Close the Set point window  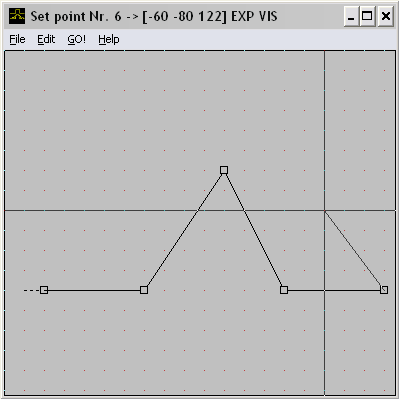(386, 16)
